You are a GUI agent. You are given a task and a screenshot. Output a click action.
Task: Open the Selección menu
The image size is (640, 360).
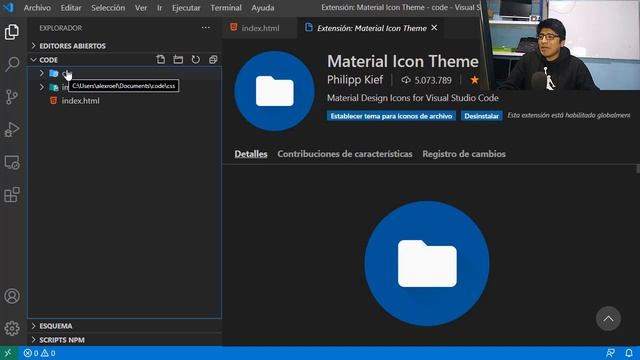(x=108, y=8)
